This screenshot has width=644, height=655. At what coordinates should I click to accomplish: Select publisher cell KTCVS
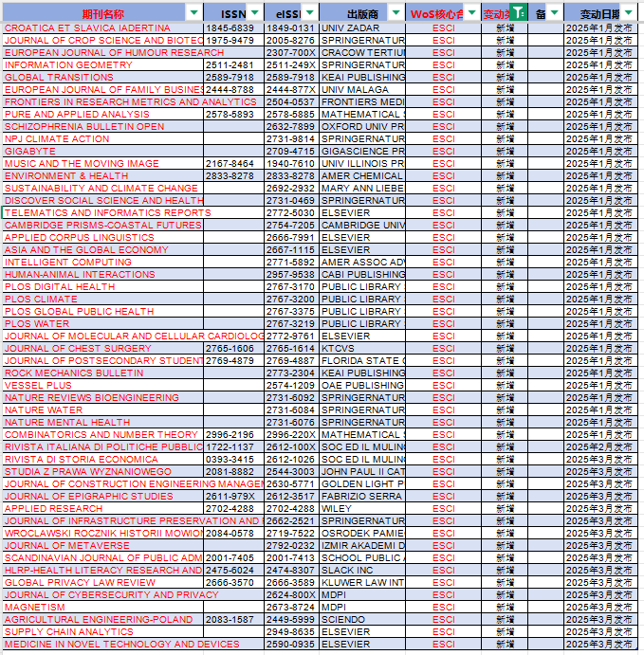click(x=362, y=349)
